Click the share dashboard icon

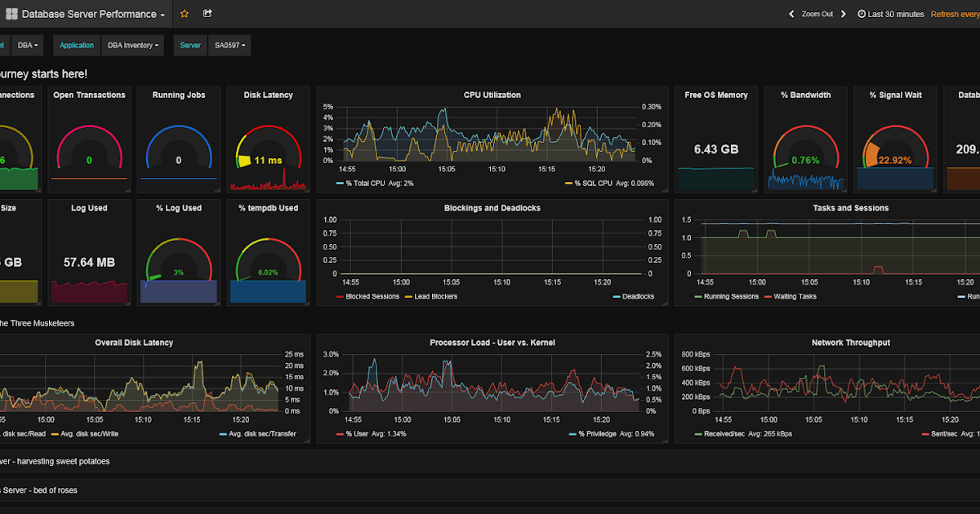pyautogui.click(x=207, y=13)
